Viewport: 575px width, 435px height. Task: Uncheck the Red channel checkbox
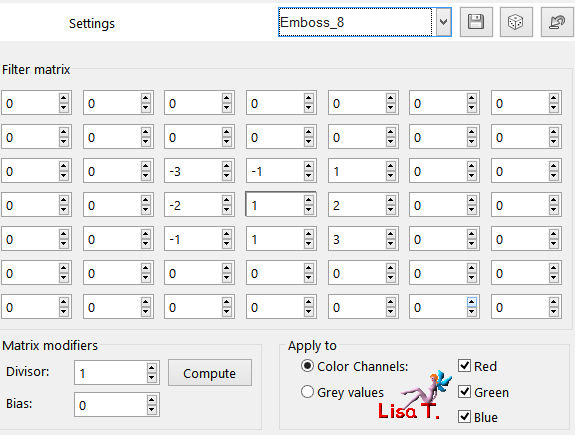tap(465, 365)
